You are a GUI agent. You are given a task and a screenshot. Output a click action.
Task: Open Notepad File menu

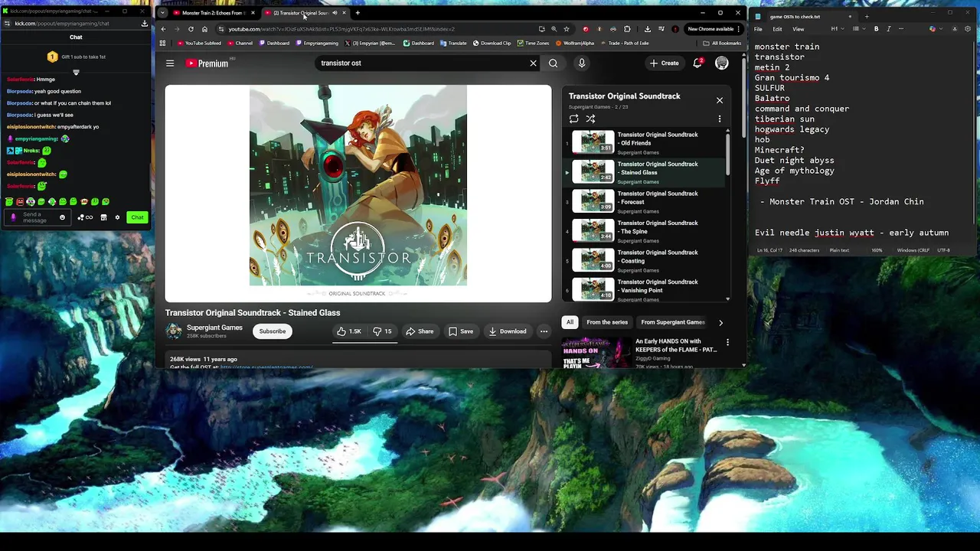758,29
